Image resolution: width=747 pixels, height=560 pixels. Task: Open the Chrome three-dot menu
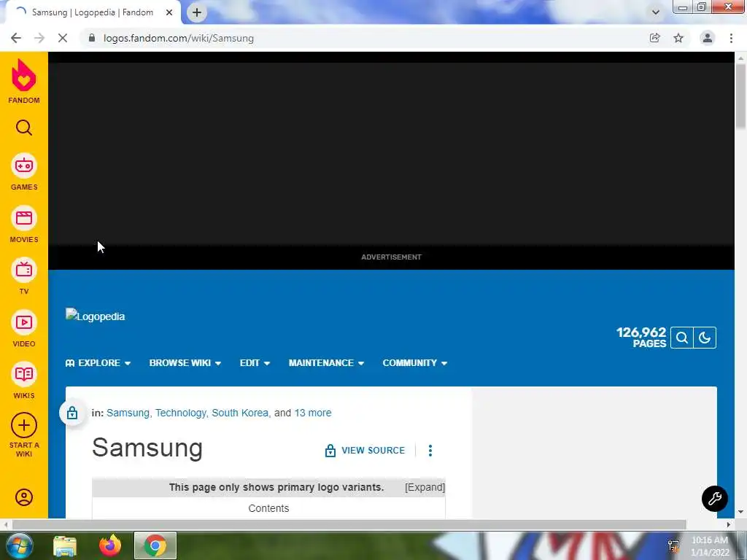point(731,38)
